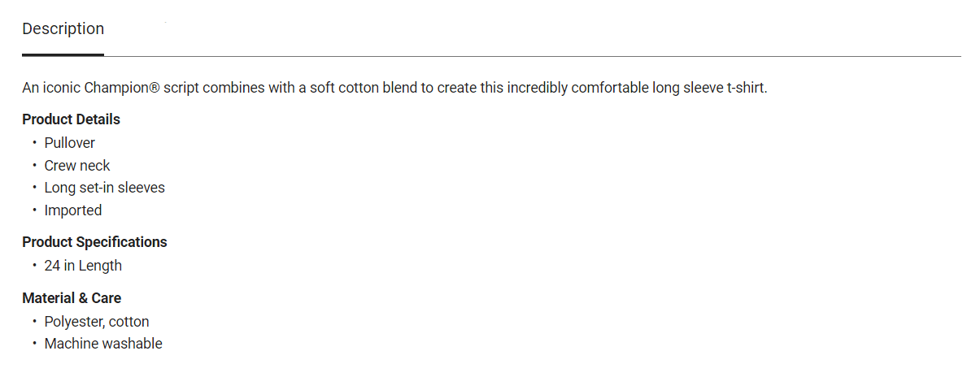Click the 24 in Length specification
The width and height of the screenshot is (980, 377).
click(83, 266)
